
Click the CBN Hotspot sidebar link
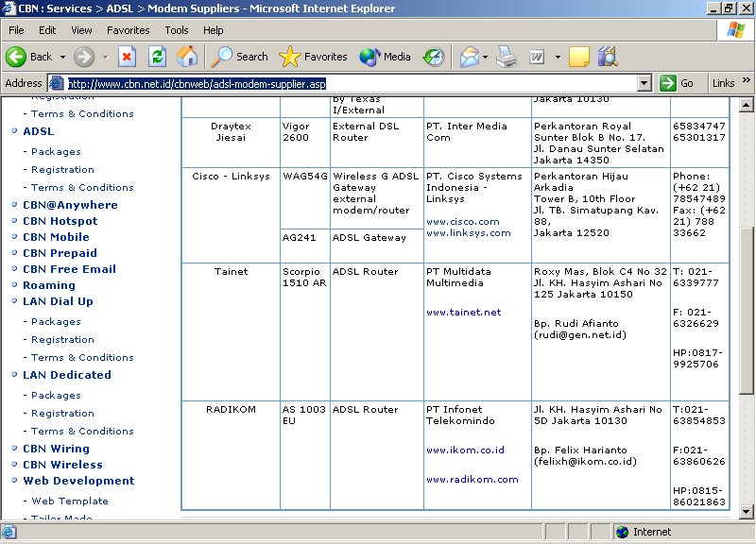click(60, 221)
